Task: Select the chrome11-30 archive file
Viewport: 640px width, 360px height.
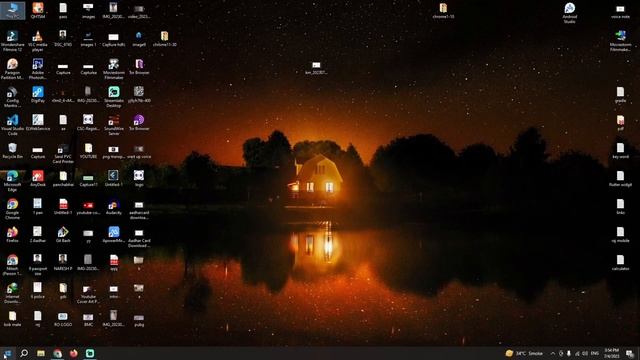Action: [x=164, y=39]
